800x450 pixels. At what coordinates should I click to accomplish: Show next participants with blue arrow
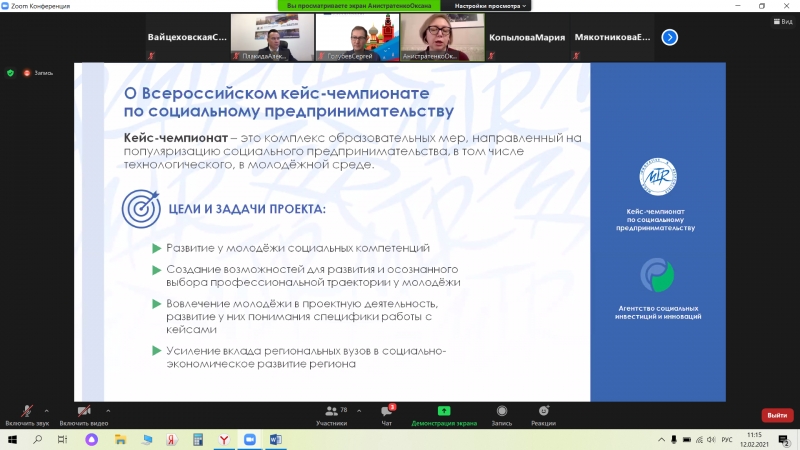click(x=670, y=38)
